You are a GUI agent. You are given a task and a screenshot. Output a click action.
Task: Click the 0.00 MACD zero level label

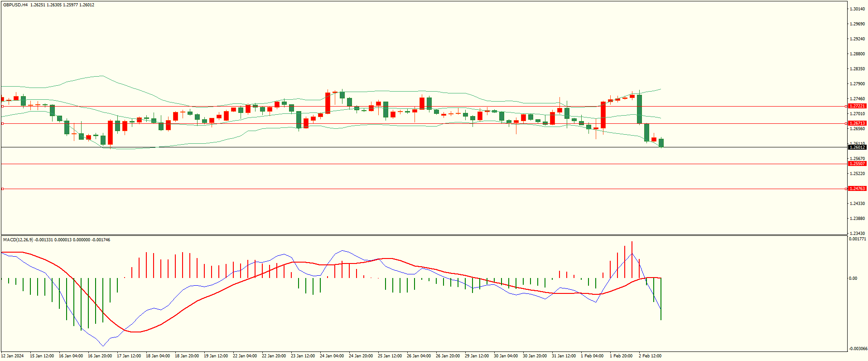coord(853,278)
